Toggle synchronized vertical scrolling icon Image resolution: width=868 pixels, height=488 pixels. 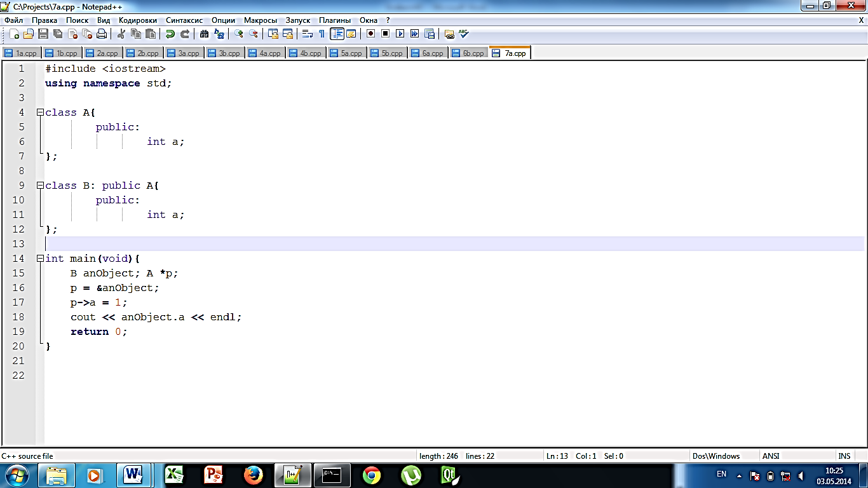pyautogui.click(x=273, y=34)
